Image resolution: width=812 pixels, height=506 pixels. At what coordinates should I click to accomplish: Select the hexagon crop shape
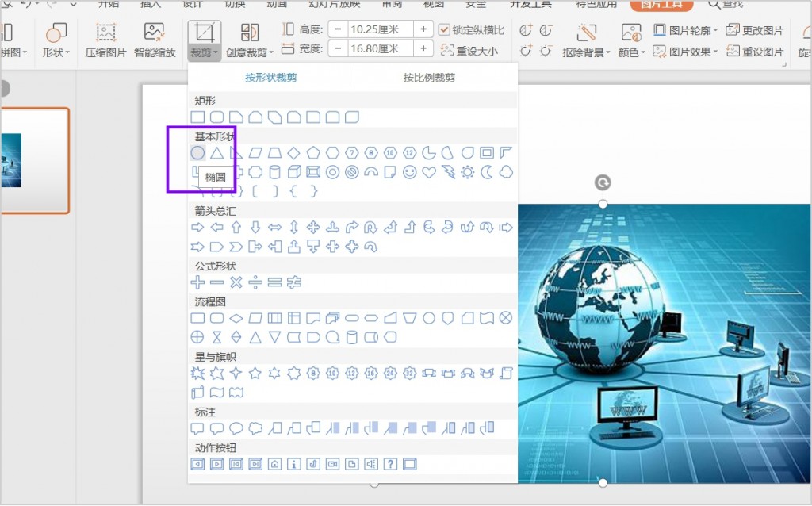(332, 153)
